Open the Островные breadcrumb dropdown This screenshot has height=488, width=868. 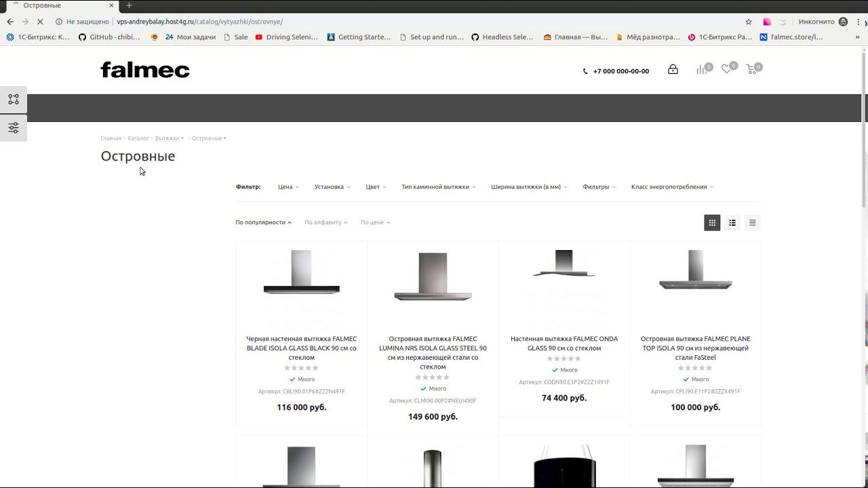coord(209,138)
